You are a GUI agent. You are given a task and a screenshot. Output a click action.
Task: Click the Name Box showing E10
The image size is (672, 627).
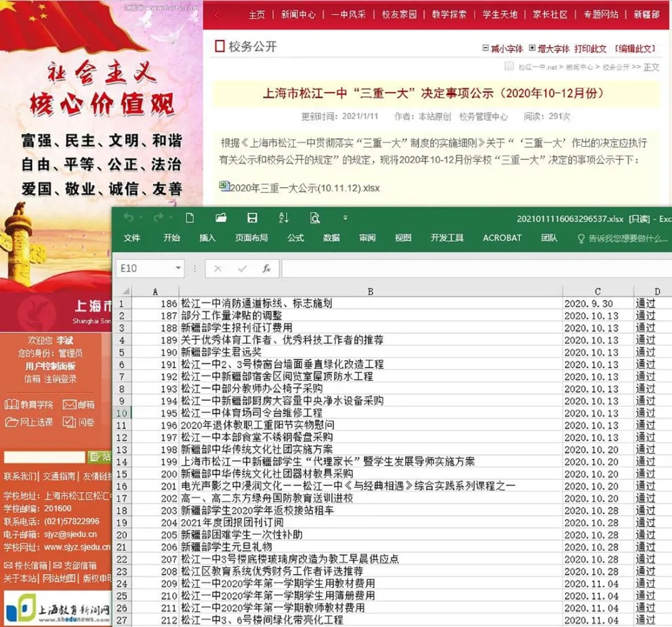(x=145, y=268)
